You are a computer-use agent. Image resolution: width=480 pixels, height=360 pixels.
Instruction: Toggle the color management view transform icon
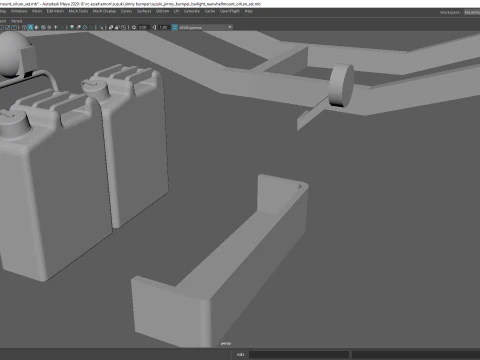coord(175,27)
